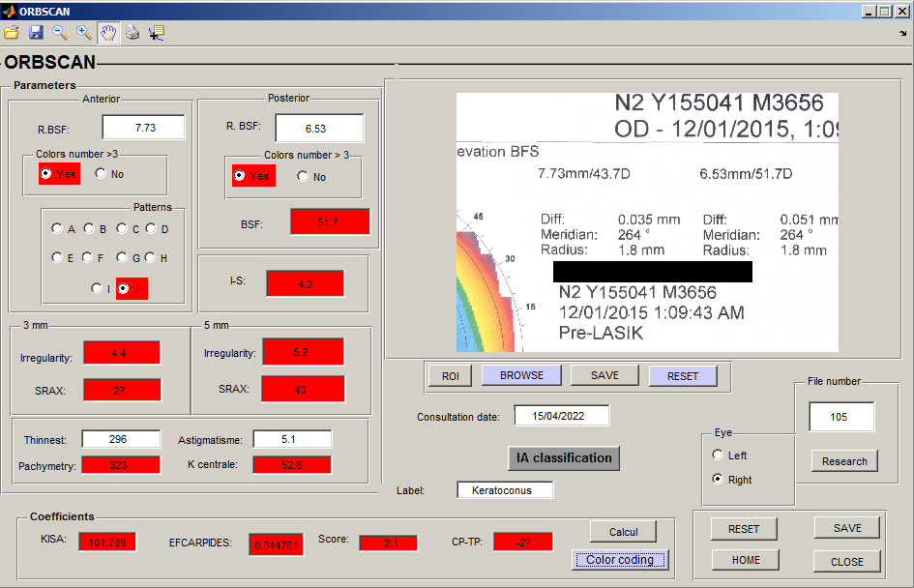Click the red KISA value field
The width and height of the screenshot is (914, 588).
point(107,542)
